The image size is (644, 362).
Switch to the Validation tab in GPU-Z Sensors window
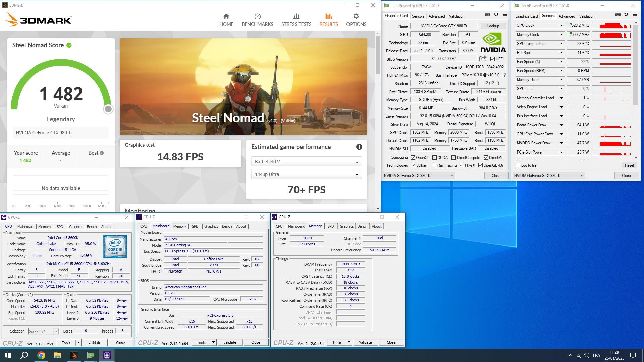(x=587, y=16)
